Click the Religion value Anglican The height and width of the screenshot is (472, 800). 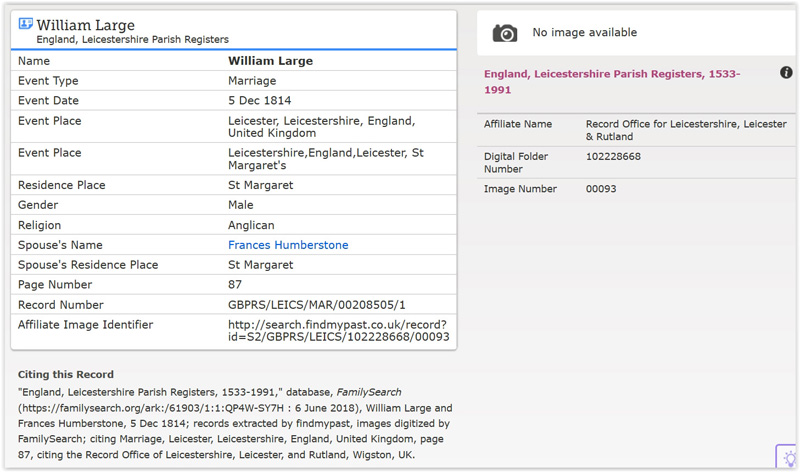click(251, 225)
